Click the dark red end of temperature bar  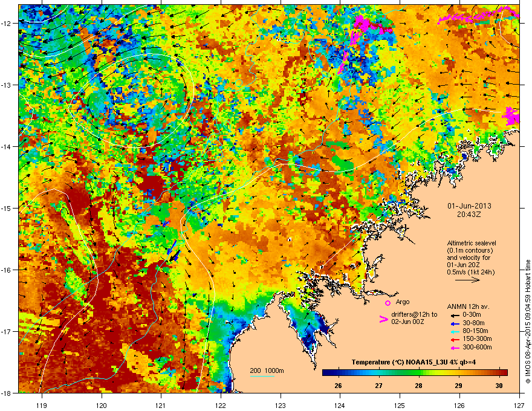coord(505,372)
